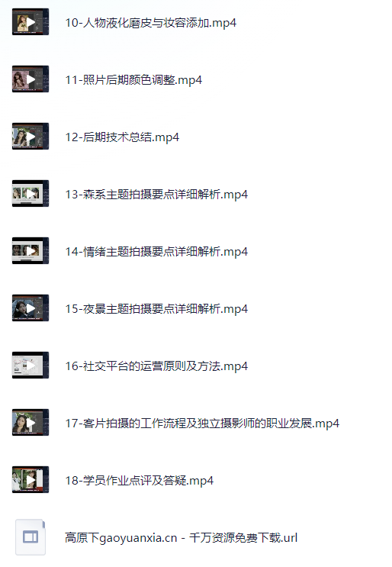
Task: Select 18-学员作业点评及答疑.mp4 file name
Action: pyautogui.click(x=139, y=480)
